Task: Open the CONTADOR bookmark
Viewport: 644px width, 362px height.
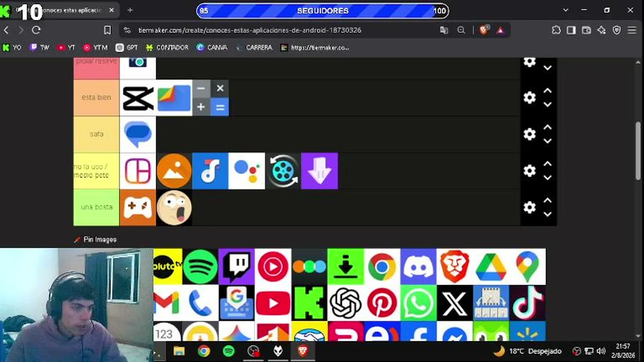Action: pos(167,47)
